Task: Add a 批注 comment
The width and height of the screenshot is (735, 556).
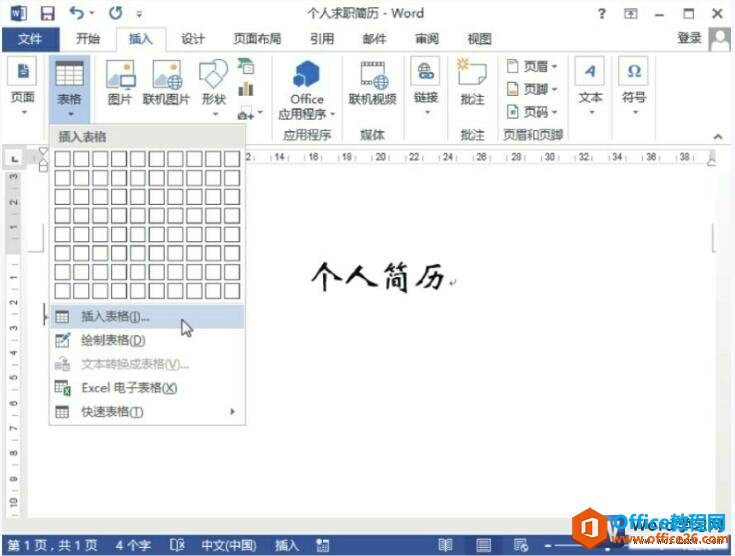Action: coord(472,83)
